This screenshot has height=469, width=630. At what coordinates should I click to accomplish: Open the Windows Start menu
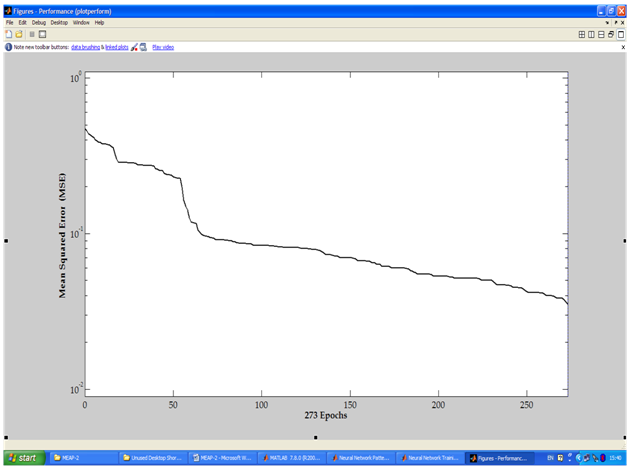tap(22, 458)
